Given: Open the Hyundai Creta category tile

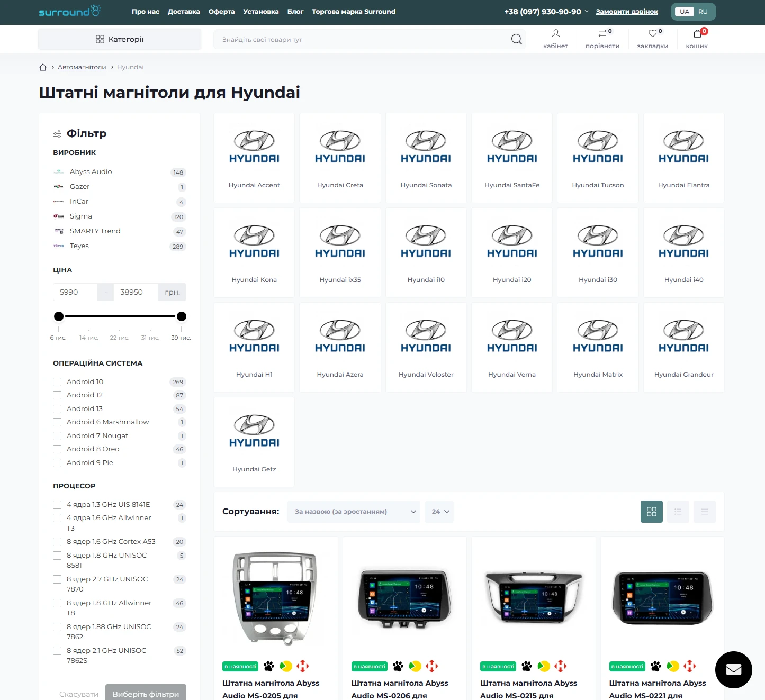Looking at the screenshot, I should [x=340, y=158].
